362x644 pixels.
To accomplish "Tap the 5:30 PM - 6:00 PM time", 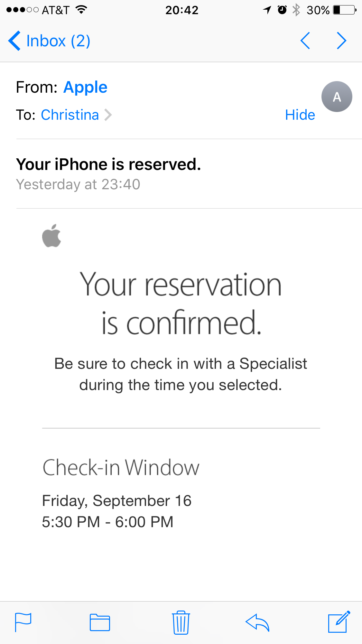I will pos(108,522).
